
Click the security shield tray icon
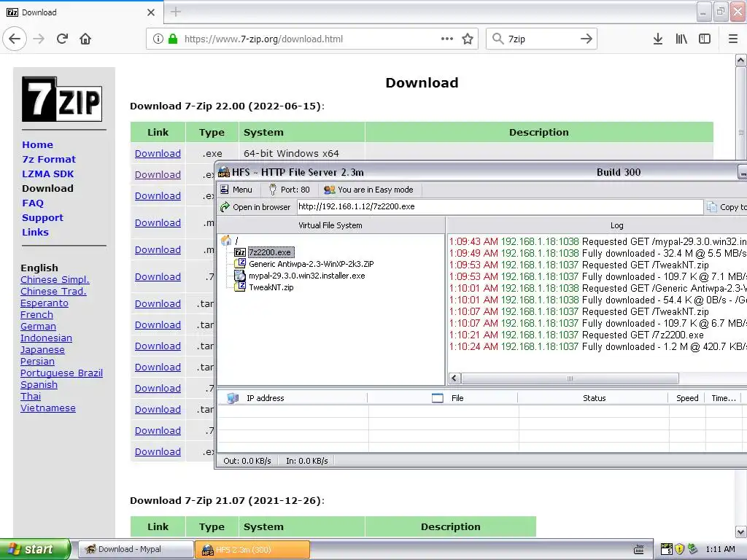679,549
